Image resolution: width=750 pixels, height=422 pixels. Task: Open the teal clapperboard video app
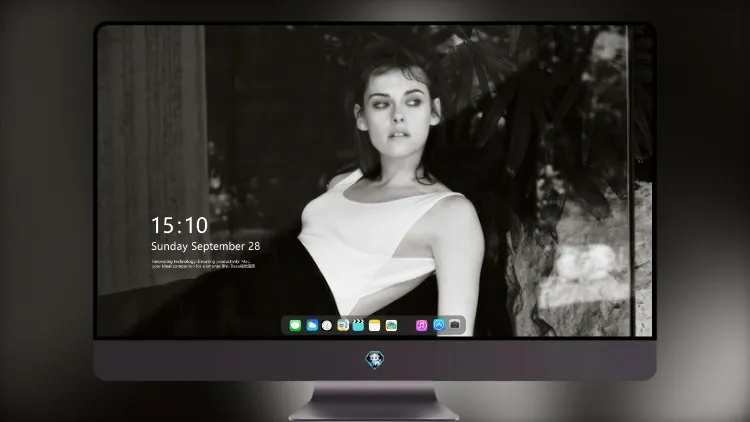point(358,325)
